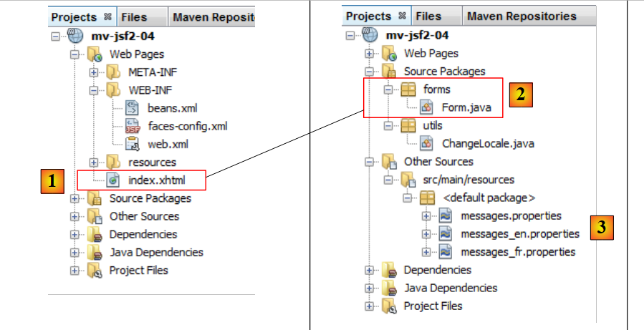Click the Form.java class icon

tap(426, 107)
